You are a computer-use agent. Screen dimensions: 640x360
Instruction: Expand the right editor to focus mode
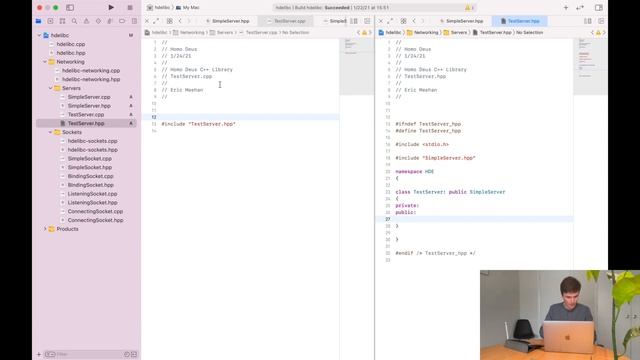(x=390, y=21)
